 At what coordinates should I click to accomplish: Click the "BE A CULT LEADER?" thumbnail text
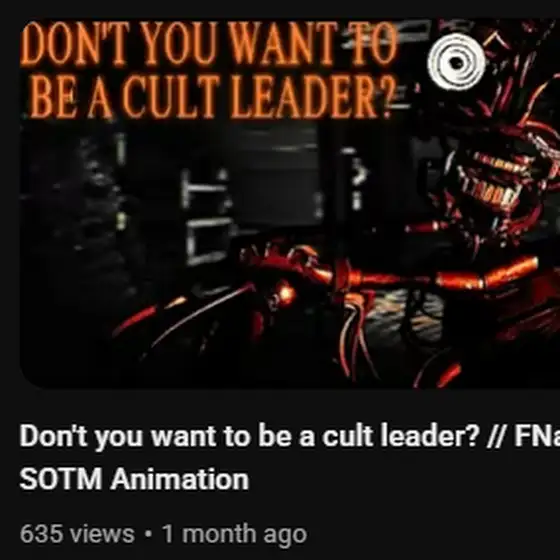pos(211,97)
